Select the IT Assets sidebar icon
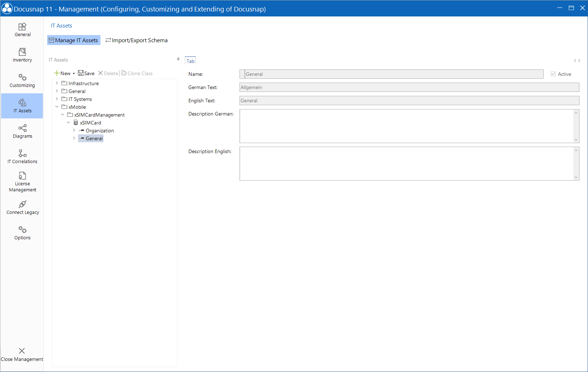 [22, 105]
